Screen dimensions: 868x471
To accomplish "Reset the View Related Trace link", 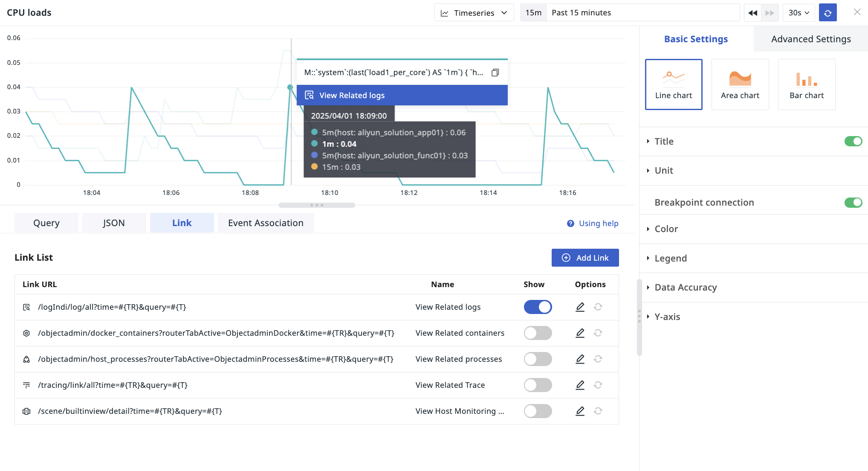I will point(598,385).
